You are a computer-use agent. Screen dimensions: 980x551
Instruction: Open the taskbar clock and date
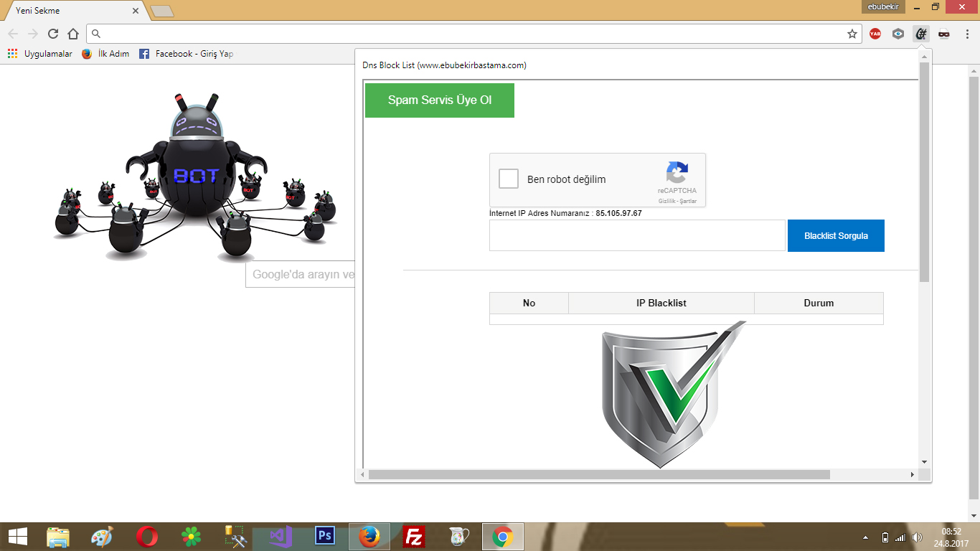pos(952,537)
